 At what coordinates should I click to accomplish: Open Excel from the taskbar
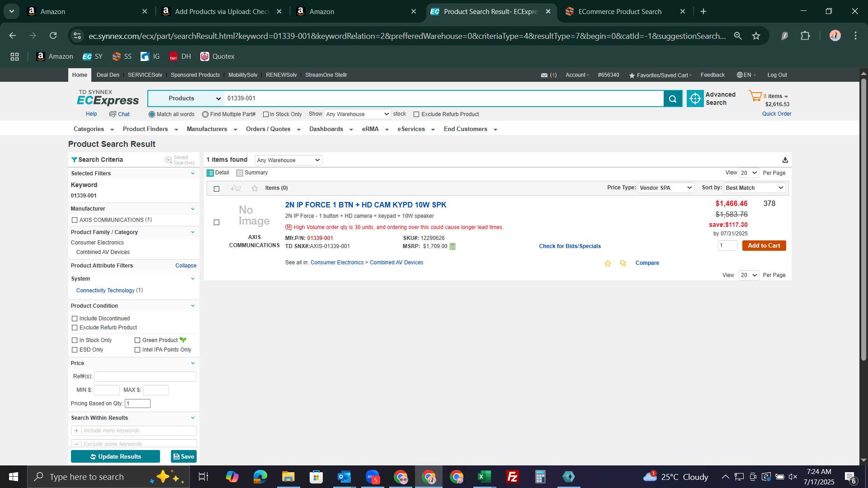pos(484,477)
